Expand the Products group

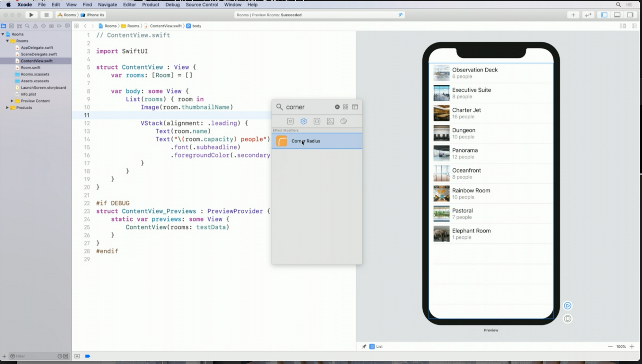coord(7,107)
